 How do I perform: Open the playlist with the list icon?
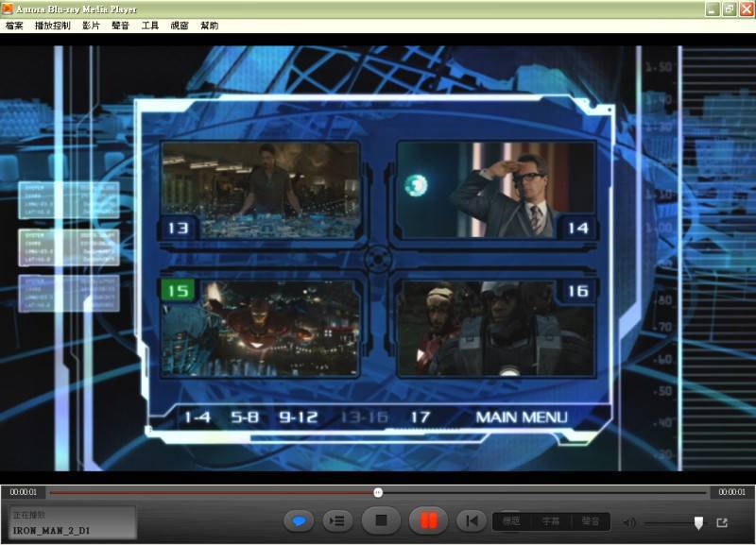(337, 520)
